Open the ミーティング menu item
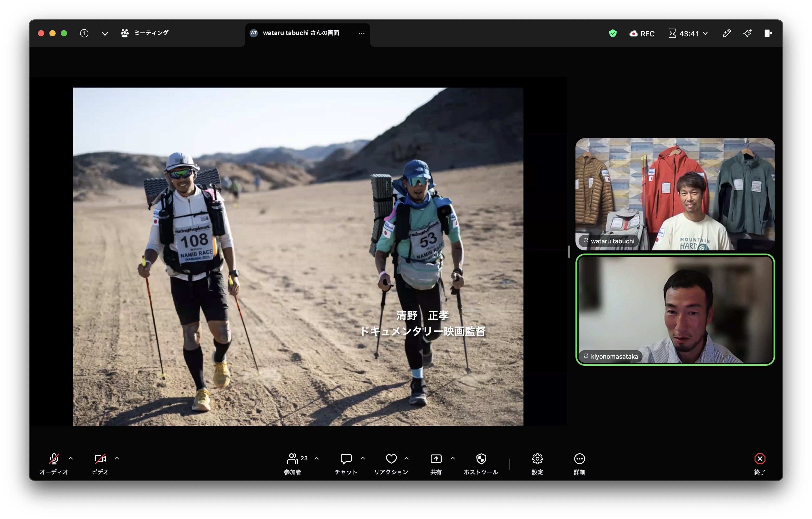 coord(144,33)
